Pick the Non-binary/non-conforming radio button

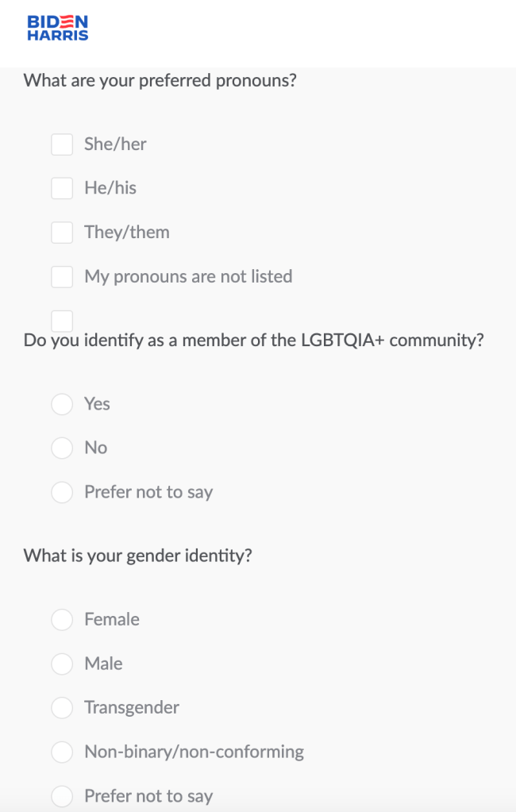(x=62, y=752)
